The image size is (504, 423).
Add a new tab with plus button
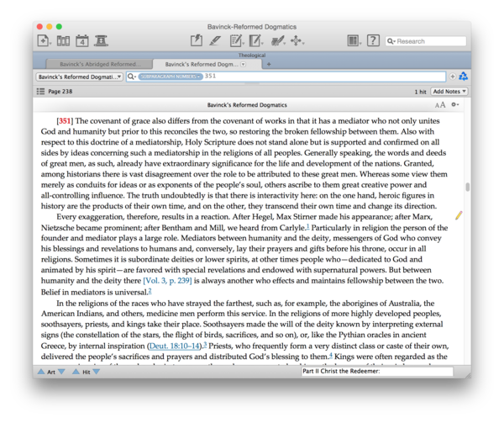coord(269,65)
